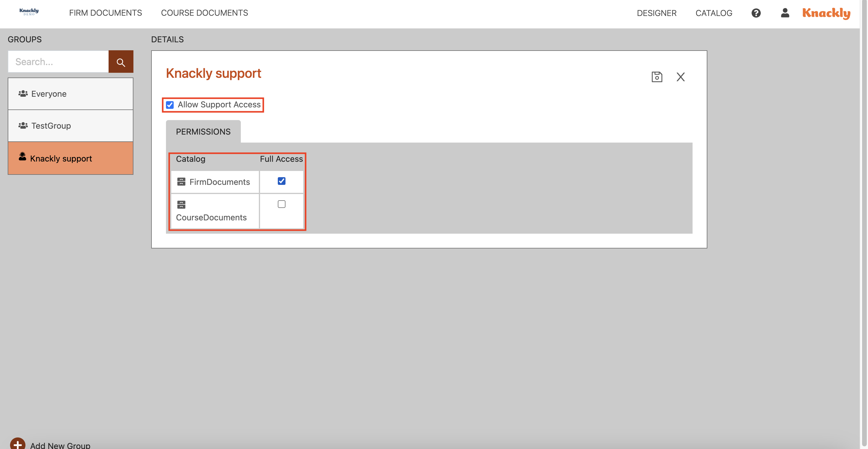The height and width of the screenshot is (449, 868).
Task: Open the help question mark icon
Action: [756, 13]
